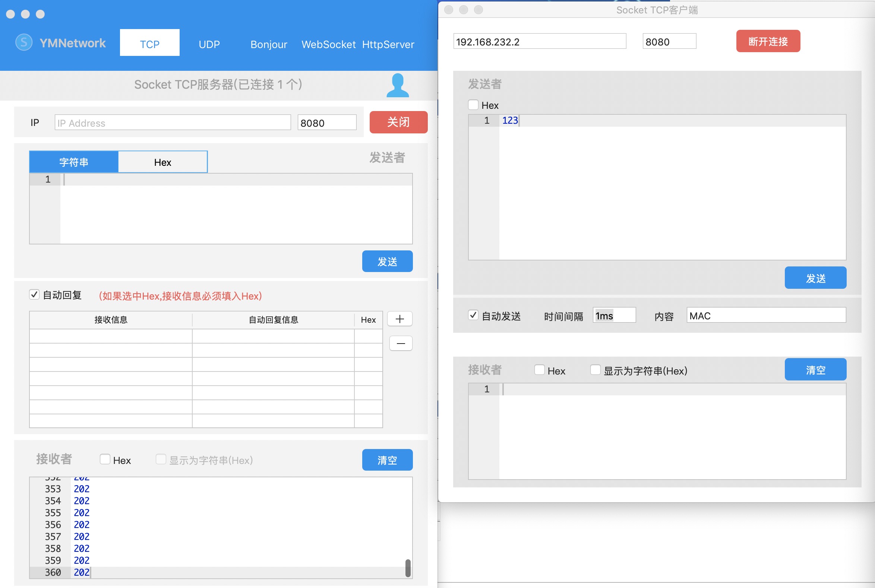This screenshot has height=588, width=875.
Task: Click the server IP Address input field
Action: point(173,123)
